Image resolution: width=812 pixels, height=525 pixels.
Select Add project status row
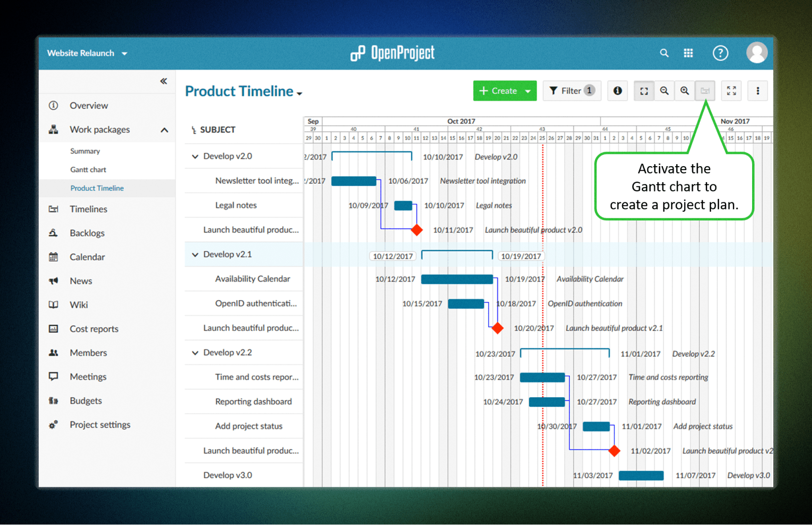click(x=244, y=426)
